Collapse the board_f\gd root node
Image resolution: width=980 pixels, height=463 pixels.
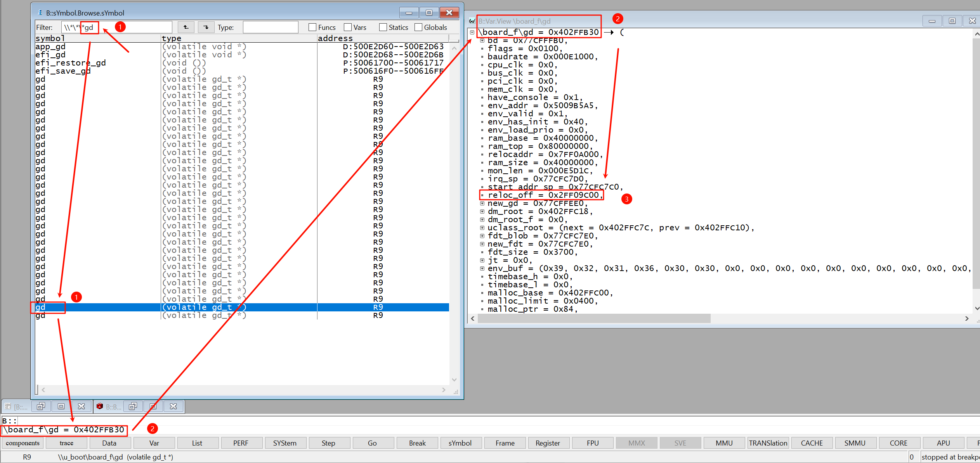click(x=472, y=32)
